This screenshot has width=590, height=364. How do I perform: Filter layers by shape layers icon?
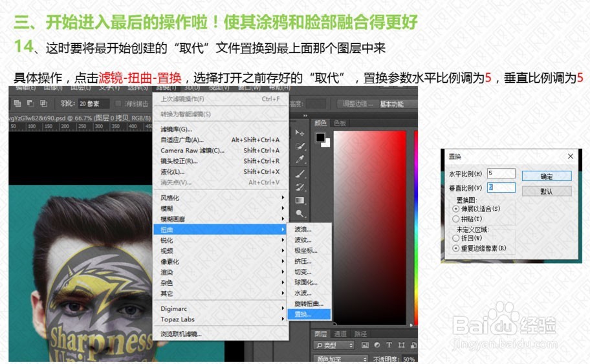pos(402,345)
